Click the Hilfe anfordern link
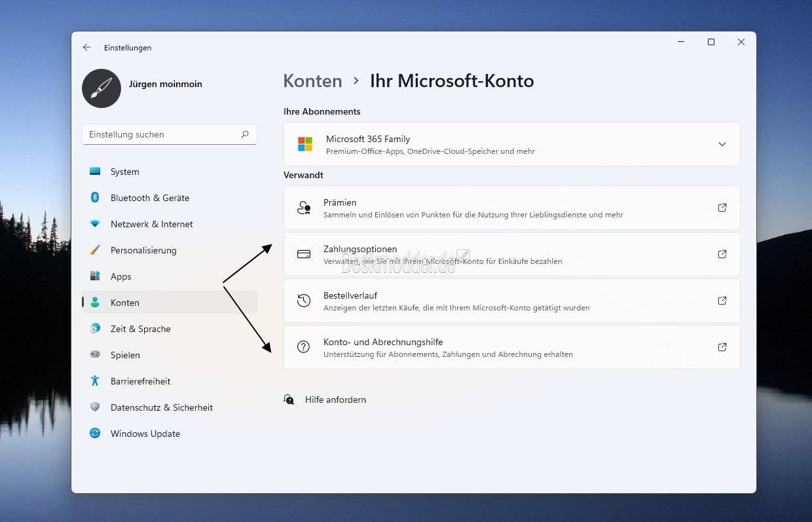Image resolution: width=812 pixels, height=522 pixels. [335, 400]
